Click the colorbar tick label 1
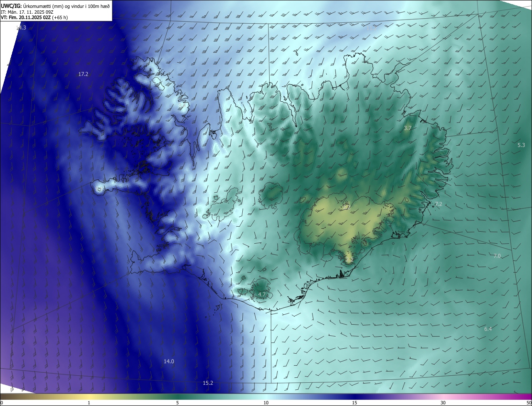 click(x=89, y=403)
